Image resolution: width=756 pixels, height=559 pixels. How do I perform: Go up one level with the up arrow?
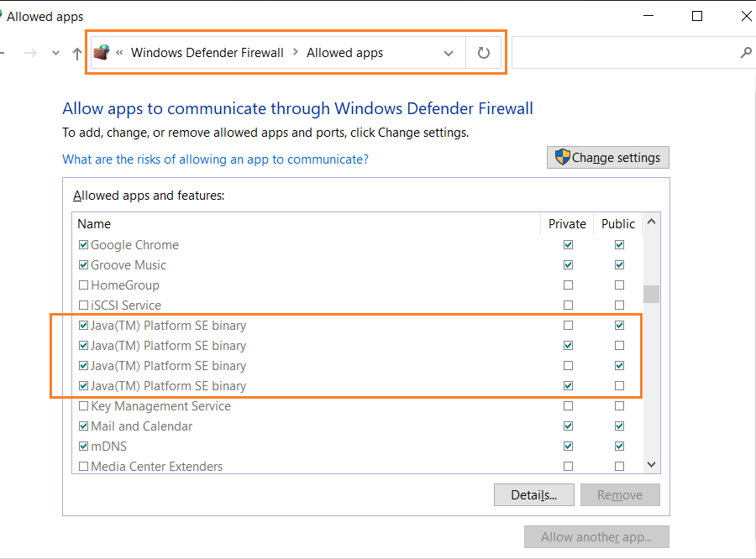pyautogui.click(x=76, y=53)
